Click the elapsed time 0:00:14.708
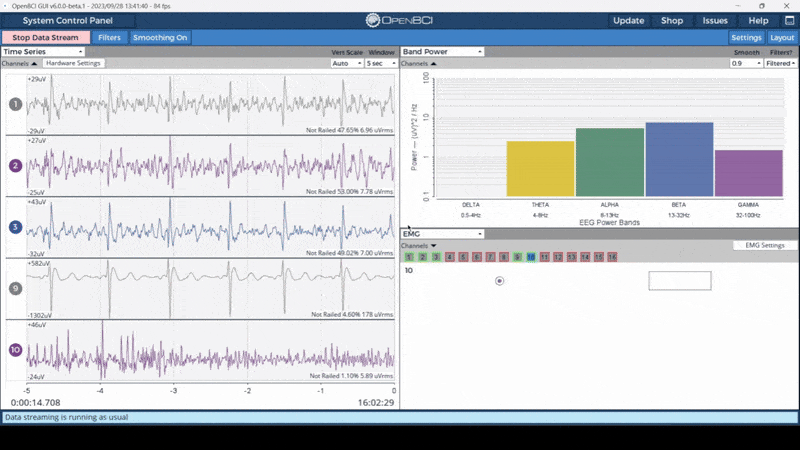 click(35, 403)
